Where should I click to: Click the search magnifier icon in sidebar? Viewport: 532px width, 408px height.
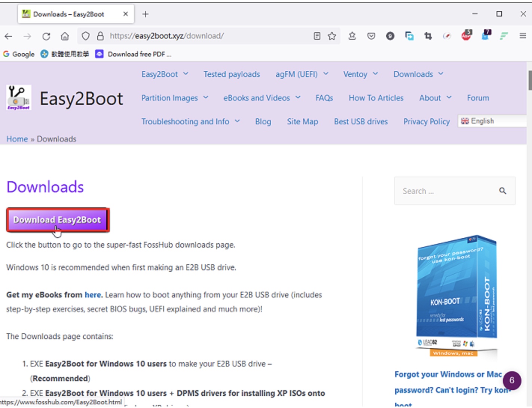pos(502,191)
